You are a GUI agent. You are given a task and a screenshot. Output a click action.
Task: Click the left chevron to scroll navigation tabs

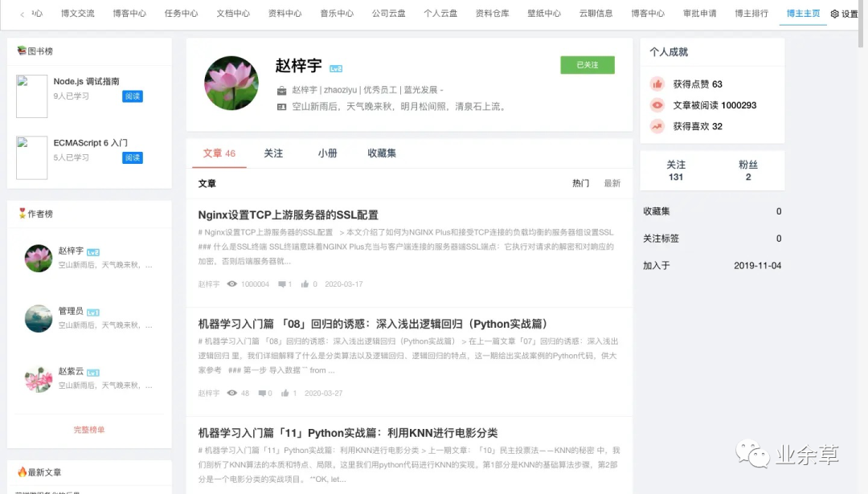pyautogui.click(x=23, y=14)
